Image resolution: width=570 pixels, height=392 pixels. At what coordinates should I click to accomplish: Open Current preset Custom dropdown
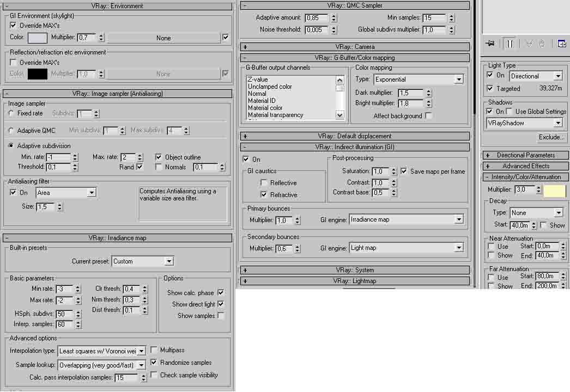click(x=143, y=261)
